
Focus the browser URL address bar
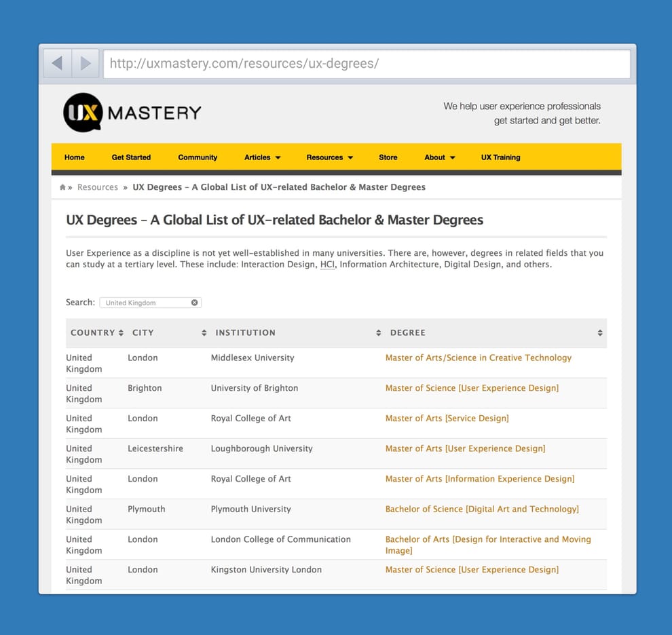367,63
